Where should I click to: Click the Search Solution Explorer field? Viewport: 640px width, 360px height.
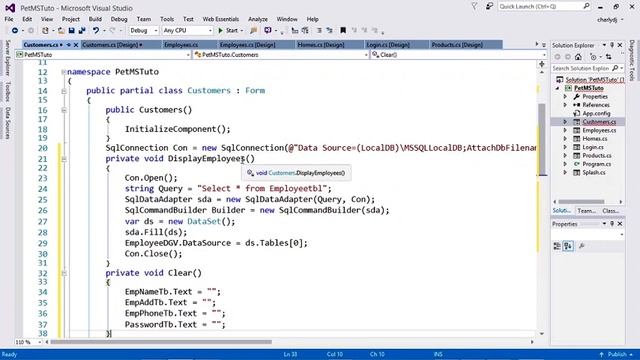(588, 68)
